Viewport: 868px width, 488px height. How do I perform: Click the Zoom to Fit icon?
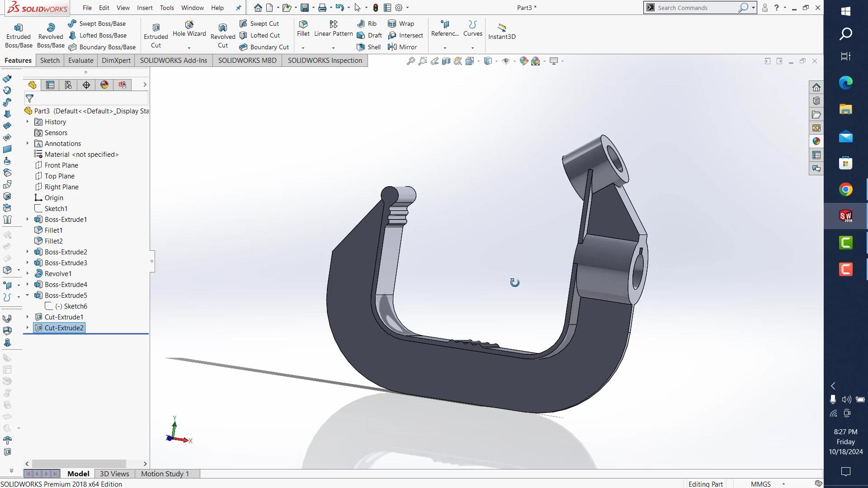click(x=410, y=61)
